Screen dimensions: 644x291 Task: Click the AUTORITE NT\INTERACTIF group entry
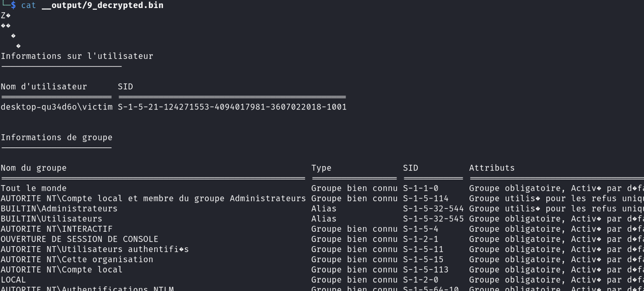[x=57, y=229]
